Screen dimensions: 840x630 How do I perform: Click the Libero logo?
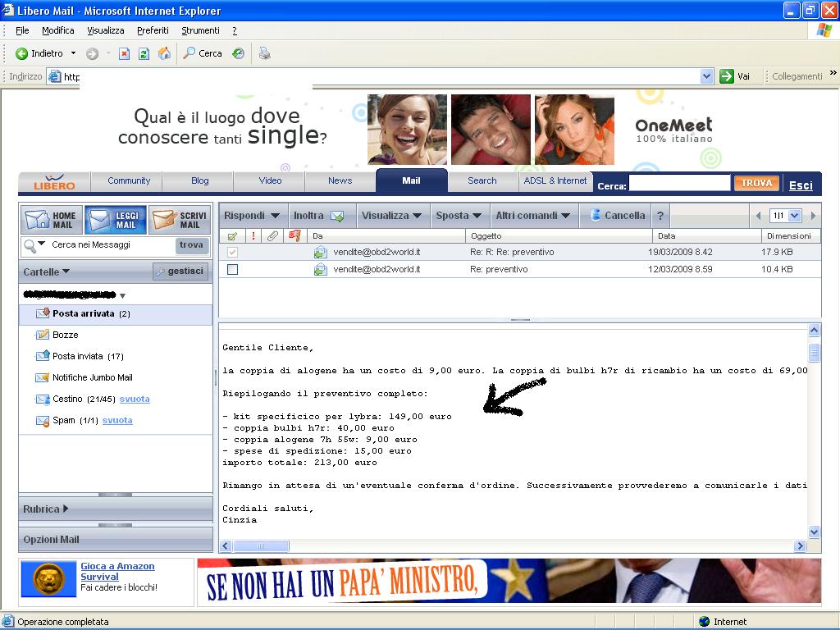click(x=55, y=181)
